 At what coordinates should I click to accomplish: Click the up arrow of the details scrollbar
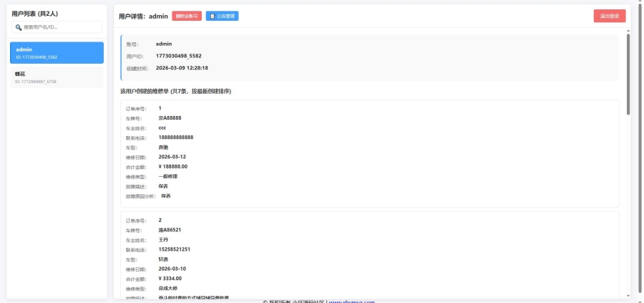coord(628,32)
